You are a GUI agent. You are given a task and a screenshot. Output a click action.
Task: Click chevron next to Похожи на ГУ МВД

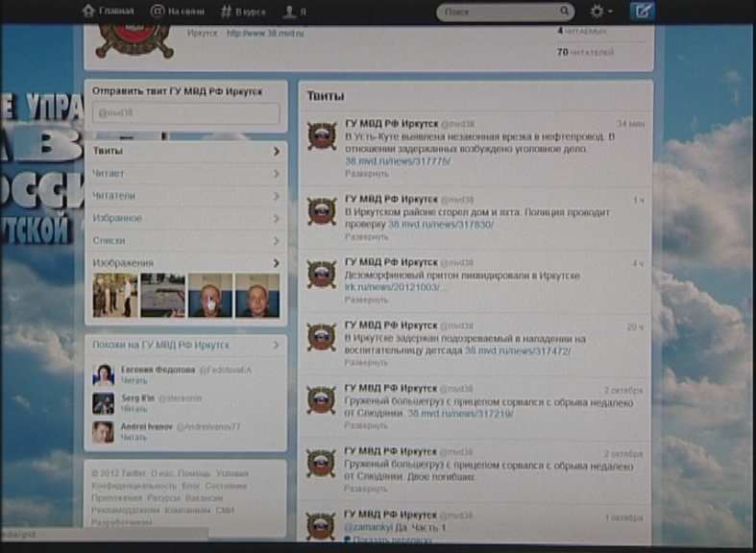tap(277, 345)
